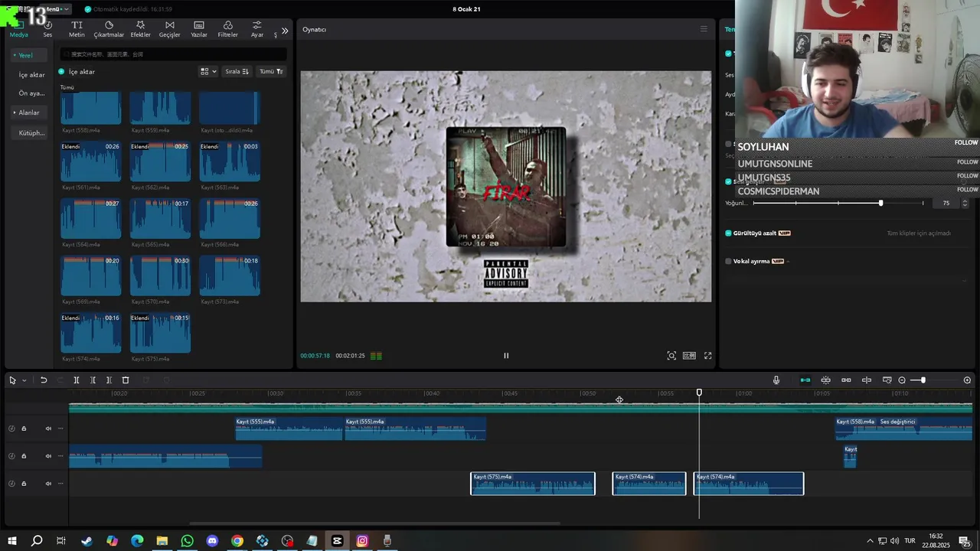Open the timeline cover/subtitle view icon
The width and height of the screenshot is (980, 551).
point(887,380)
